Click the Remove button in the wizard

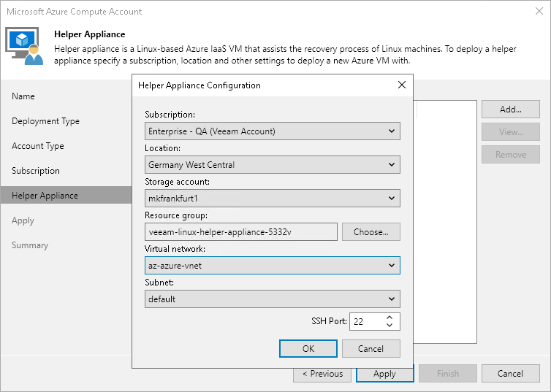511,155
